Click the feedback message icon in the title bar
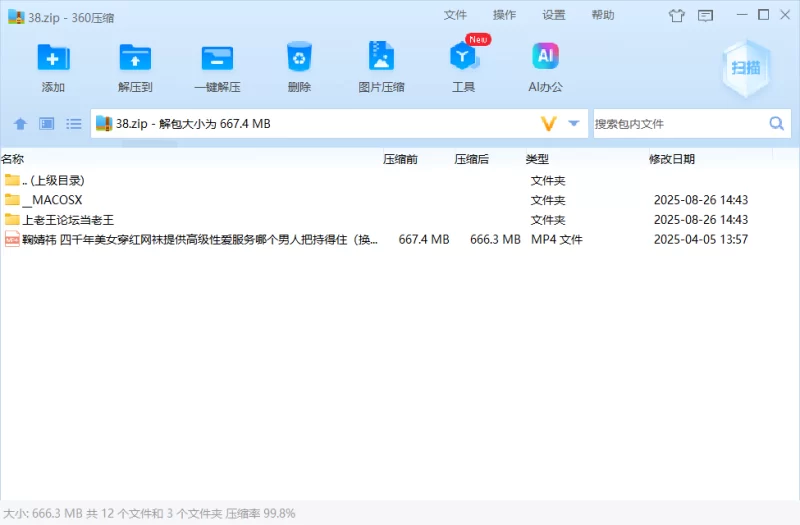 706,16
